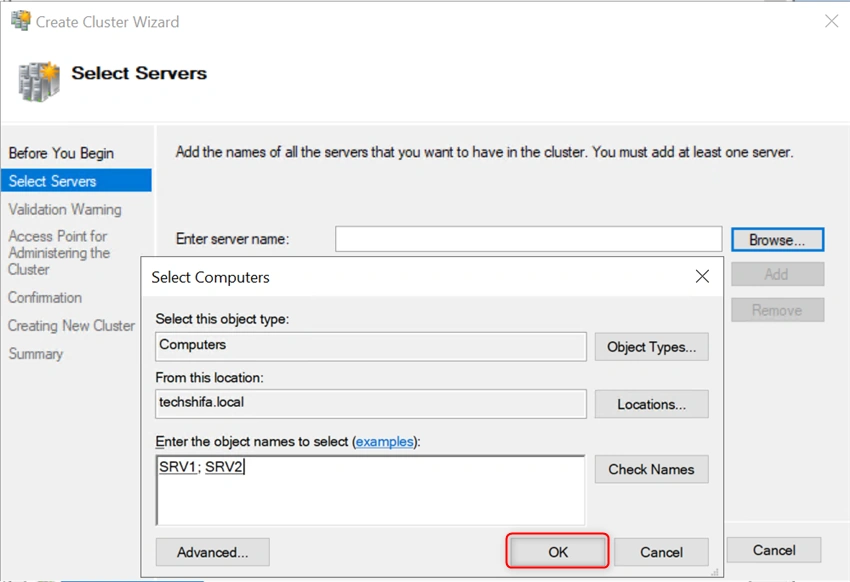Click Check Names button

[x=651, y=469]
